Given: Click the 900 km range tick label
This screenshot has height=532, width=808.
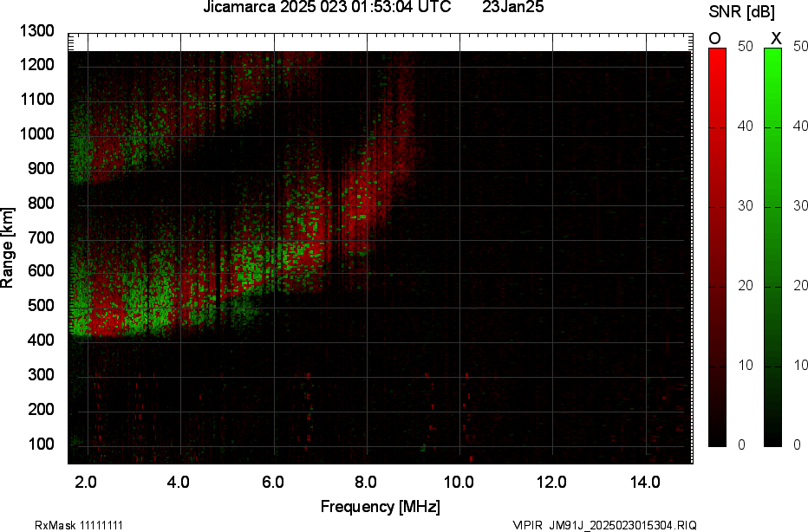Looking at the screenshot, I should 41,168.
